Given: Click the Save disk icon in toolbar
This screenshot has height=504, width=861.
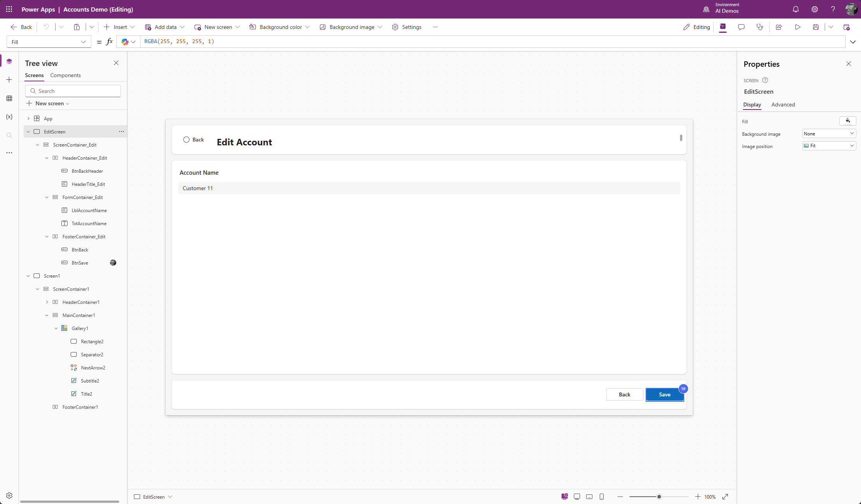Looking at the screenshot, I should (x=815, y=27).
